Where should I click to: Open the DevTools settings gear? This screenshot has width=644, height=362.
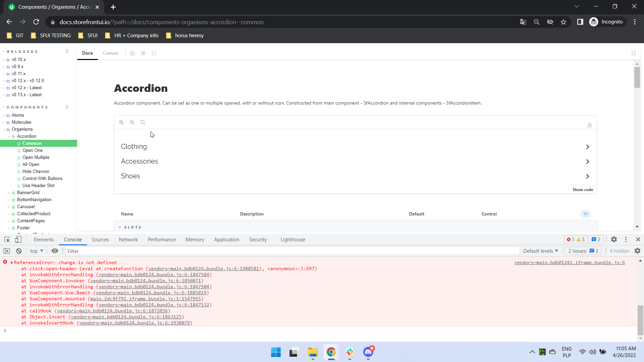(x=614, y=239)
